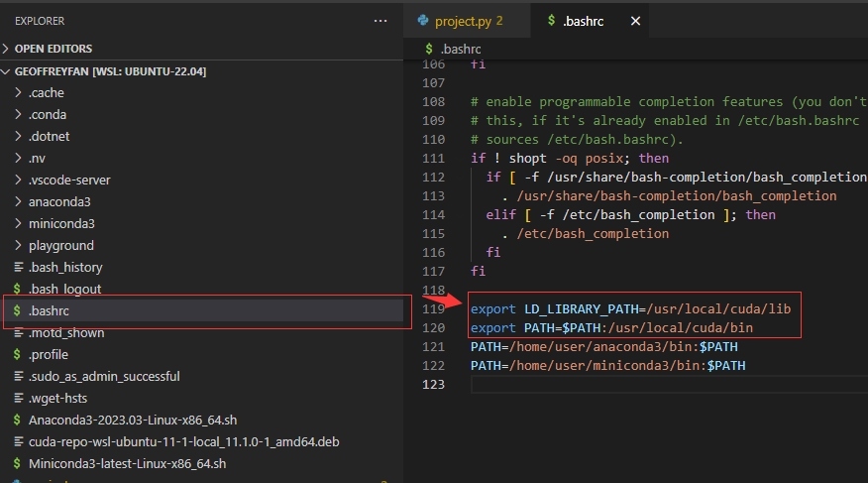Click the cuda-repo deb file icon
This screenshot has width=868, height=483.
tap(18, 442)
